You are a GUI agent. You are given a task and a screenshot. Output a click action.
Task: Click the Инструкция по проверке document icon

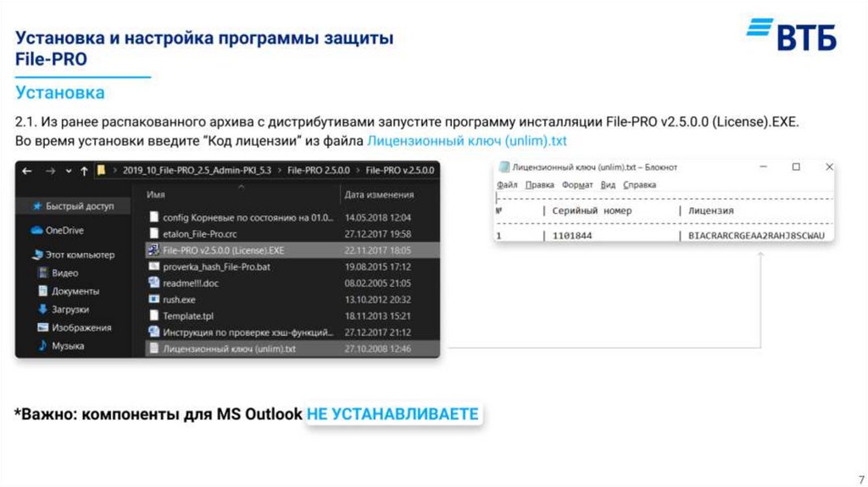tap(154, 332)
